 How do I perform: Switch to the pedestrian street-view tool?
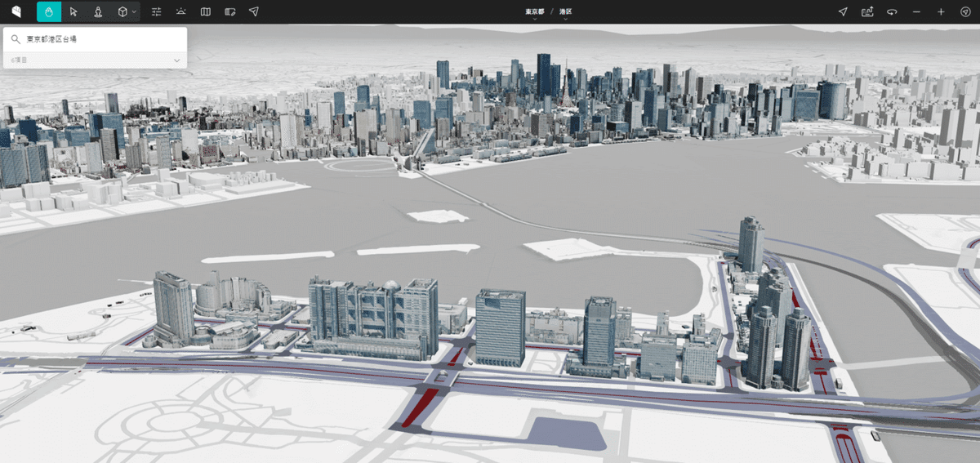[98, 11]
